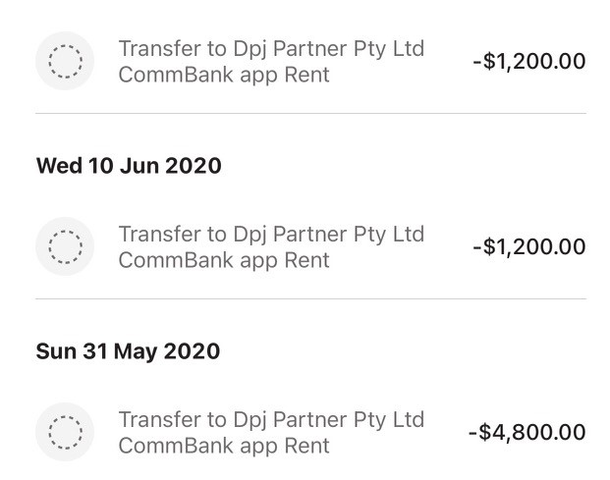Click 'CommBank app Rent' text under 31 May
The height and width of the screenshot is (480, 610).
pyautogui.click(x=224, y=446)
